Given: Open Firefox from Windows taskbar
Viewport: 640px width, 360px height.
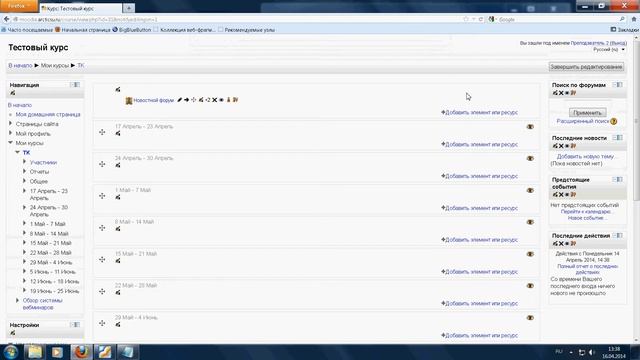Looking at the screenshot, I should pyautogui.click(x=81, y=352).
